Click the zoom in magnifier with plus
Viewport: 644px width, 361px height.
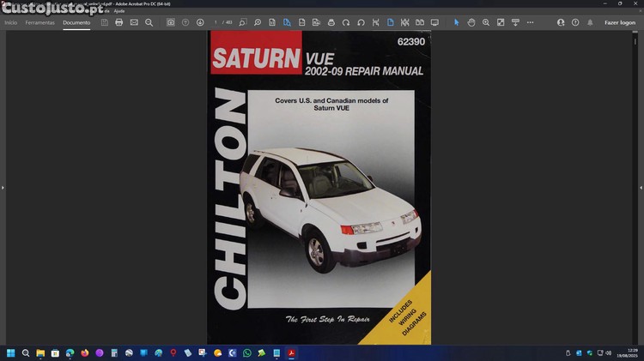(x=486, y=22)
